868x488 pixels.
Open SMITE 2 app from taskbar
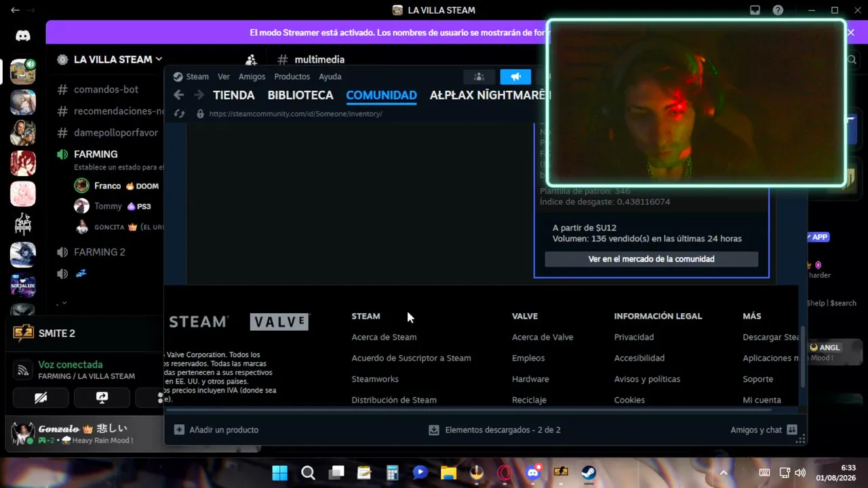[561, 473]
